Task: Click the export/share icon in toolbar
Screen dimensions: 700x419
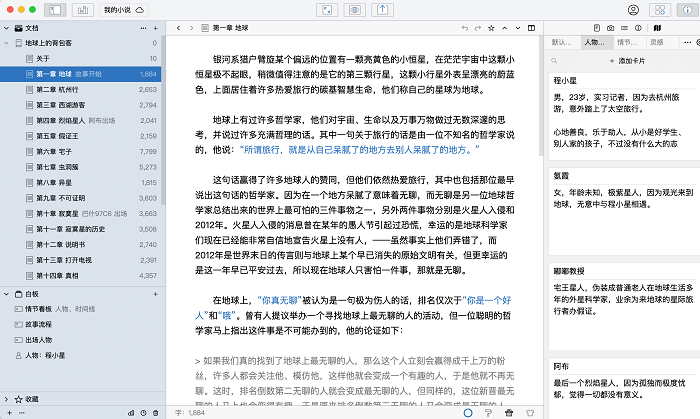Action: (x=385, y=9)
